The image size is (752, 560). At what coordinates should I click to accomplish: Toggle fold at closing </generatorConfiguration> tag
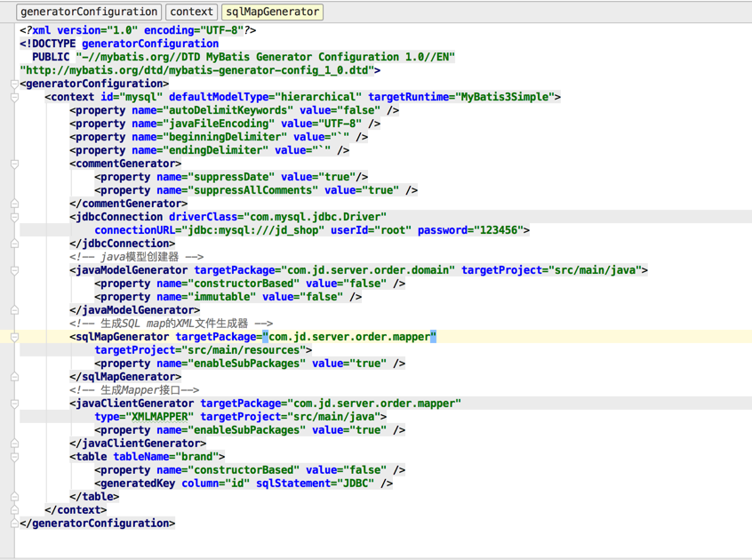coord(14,524)
